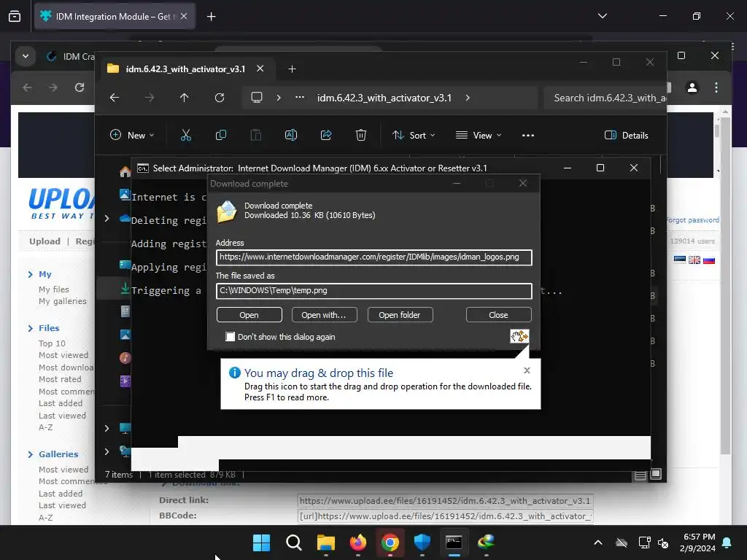Click the BBCode text field
Screen dimensions: 747x560
[x=445, y=516]
